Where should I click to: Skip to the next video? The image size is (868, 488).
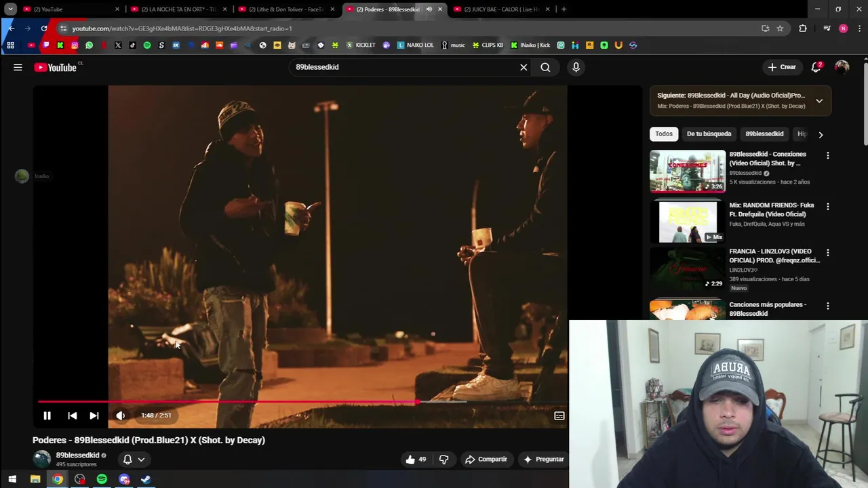94,415
